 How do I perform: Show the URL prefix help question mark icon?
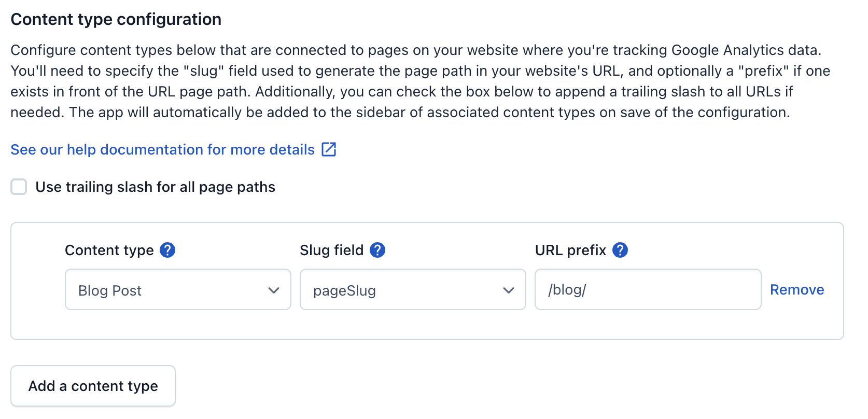pyautogui.click(x=620, y=250)
